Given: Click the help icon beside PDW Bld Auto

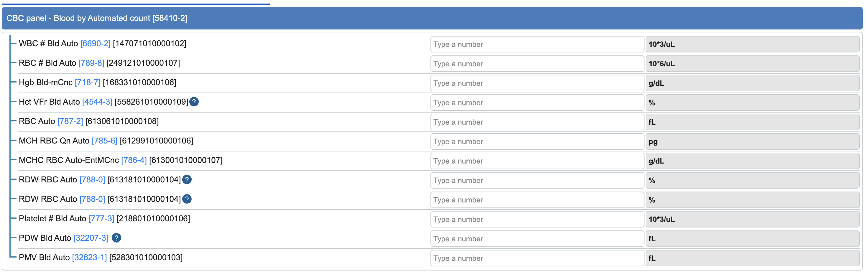Looking at the screenshot, I should click(116, 238).
